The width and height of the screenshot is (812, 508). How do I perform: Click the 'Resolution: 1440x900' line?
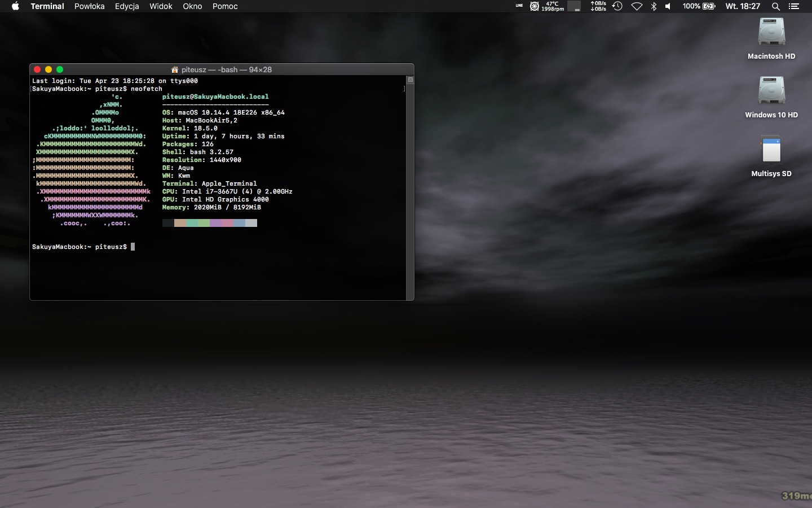(202, 160)
